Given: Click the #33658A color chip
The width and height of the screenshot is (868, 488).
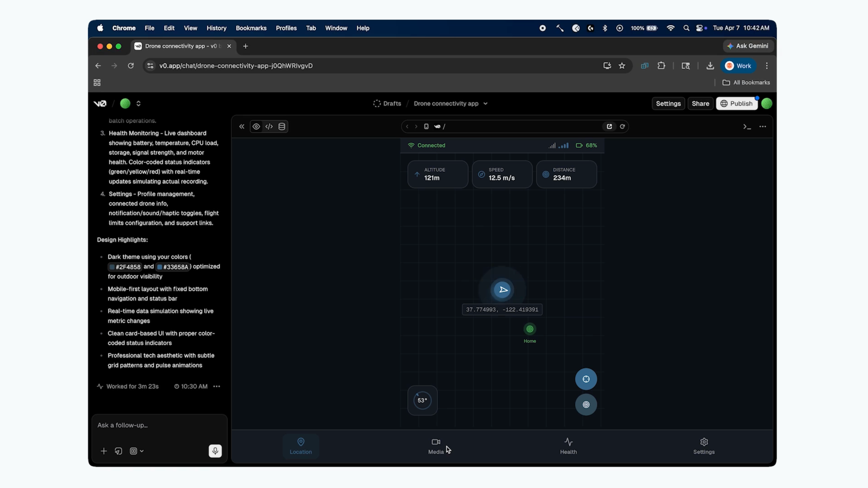Looking at the screenshot, I should coord(173,267).
